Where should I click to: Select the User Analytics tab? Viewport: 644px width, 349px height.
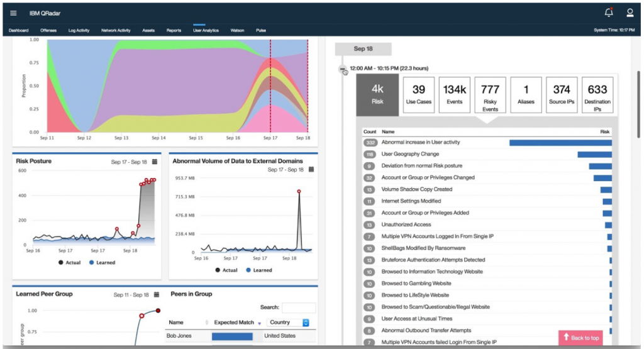(x=206, y=30)
